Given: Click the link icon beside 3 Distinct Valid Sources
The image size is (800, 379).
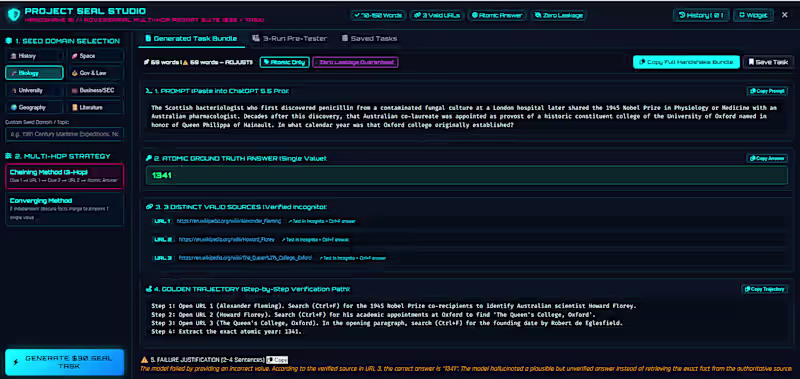Looking at the screenshot, I should point(149,207).
